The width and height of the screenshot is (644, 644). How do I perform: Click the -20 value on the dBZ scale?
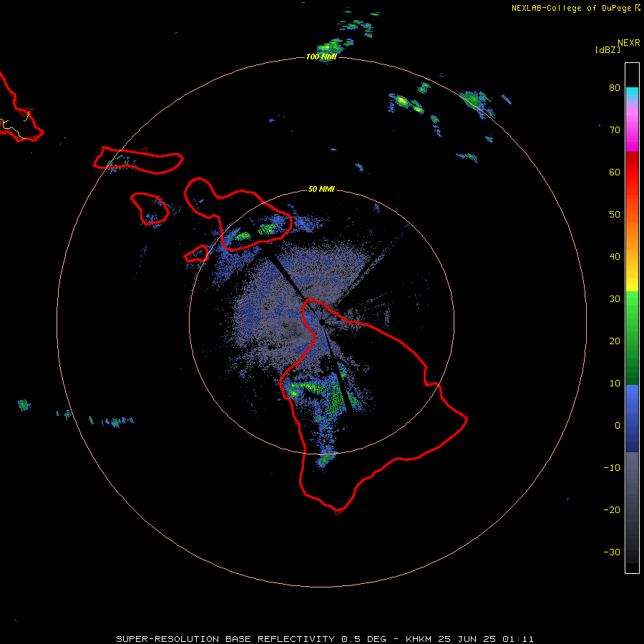pyautogui.click(x=612, y=510)
